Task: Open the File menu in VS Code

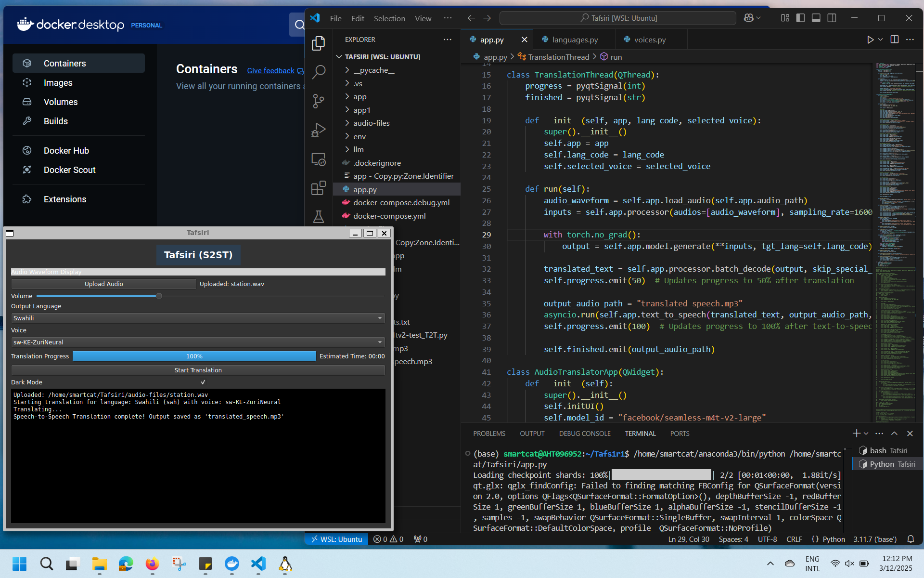Action: click(x=335, y=18)
